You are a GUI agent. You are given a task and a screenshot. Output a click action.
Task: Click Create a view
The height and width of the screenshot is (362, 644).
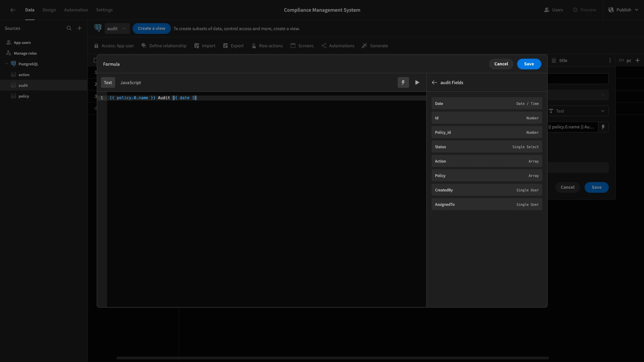click(x=152, y=28)
